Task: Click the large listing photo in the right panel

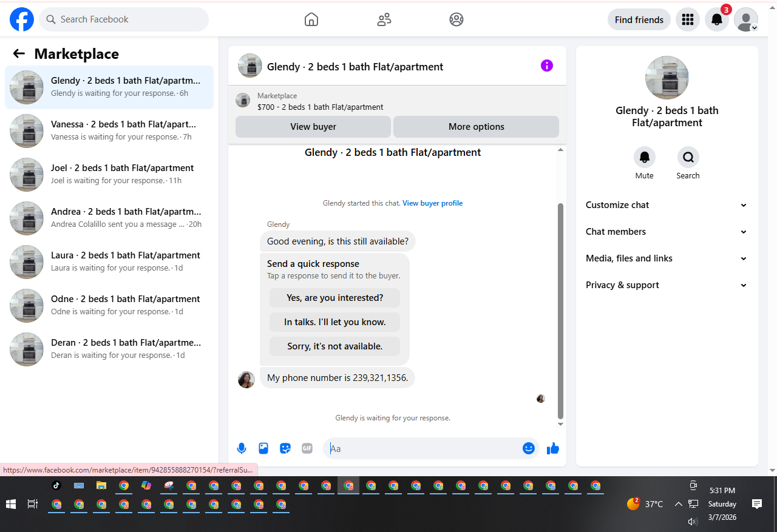Action: (x=667, y=78)
